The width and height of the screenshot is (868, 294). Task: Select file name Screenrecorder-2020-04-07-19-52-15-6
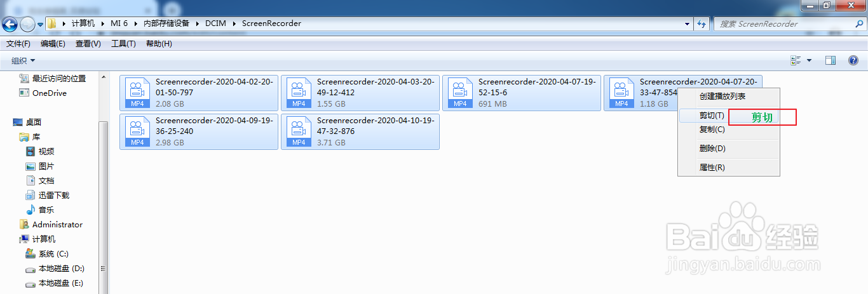click(x=537, y=87)
